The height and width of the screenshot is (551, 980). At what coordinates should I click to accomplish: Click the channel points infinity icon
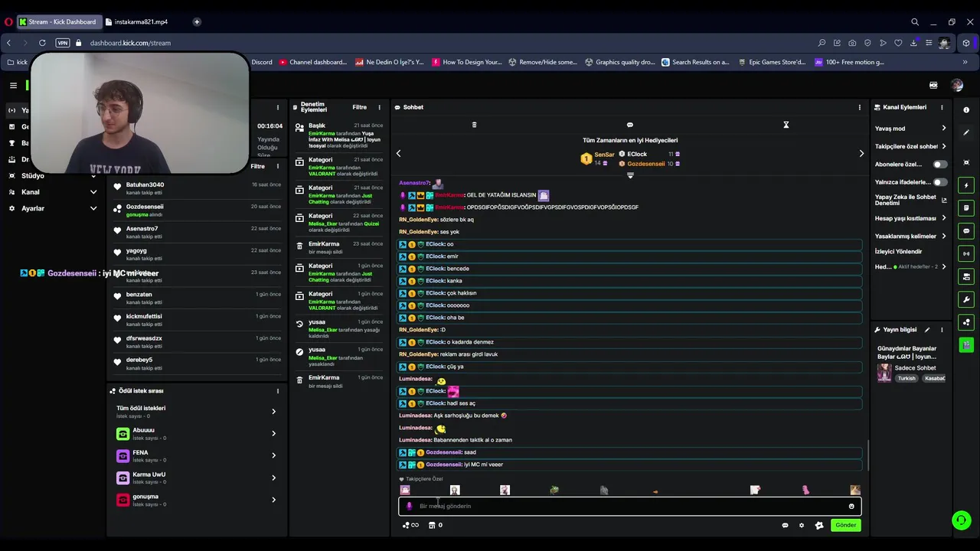tap(411, 525)
